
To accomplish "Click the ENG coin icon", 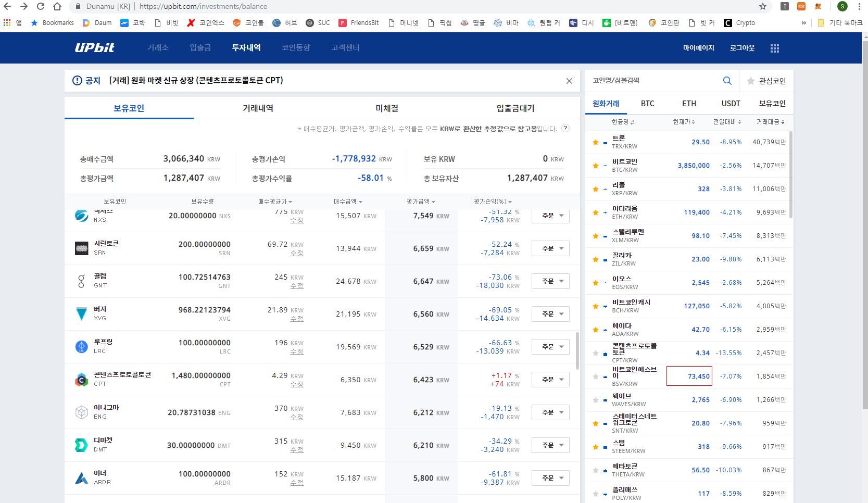I will tap(82, 412).
